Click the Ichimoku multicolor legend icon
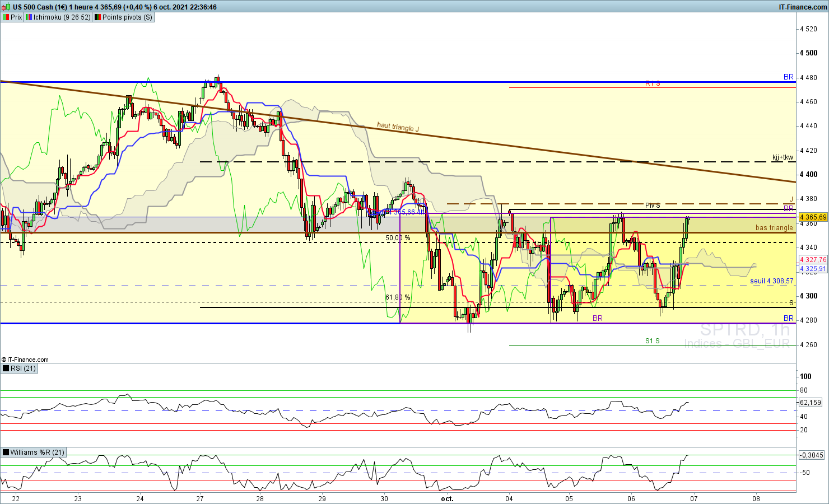829x504 pixels. pyautogui.click(x=29, y=17)
